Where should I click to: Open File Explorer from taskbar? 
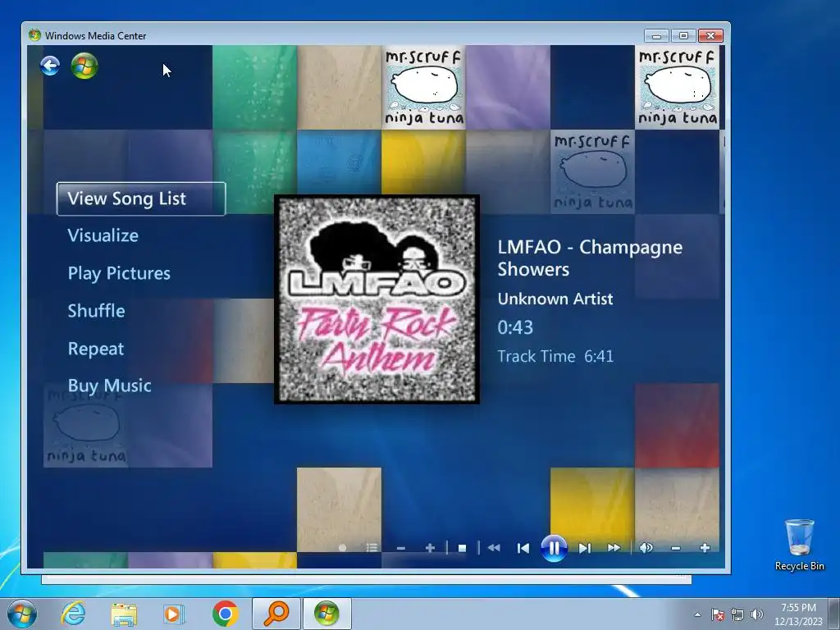[124, 614]
